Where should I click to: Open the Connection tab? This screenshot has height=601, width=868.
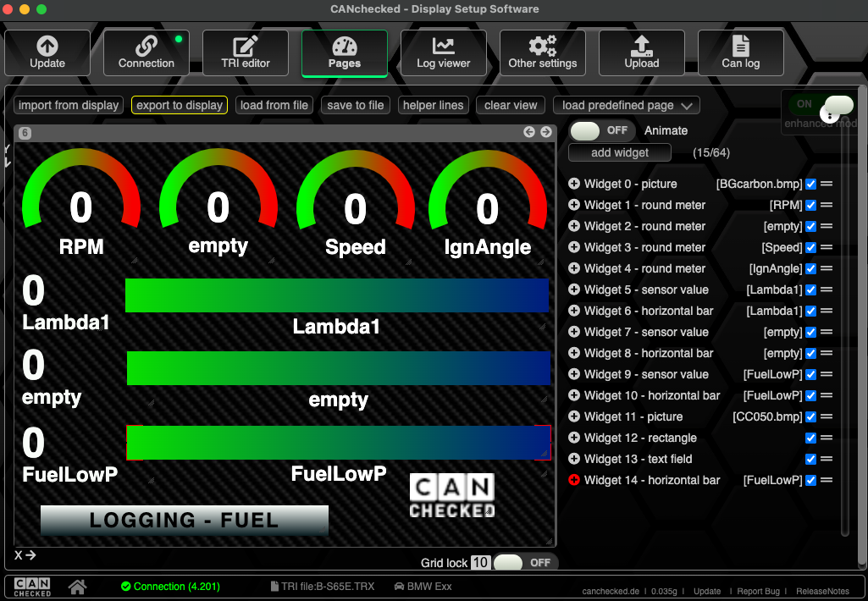147,52
